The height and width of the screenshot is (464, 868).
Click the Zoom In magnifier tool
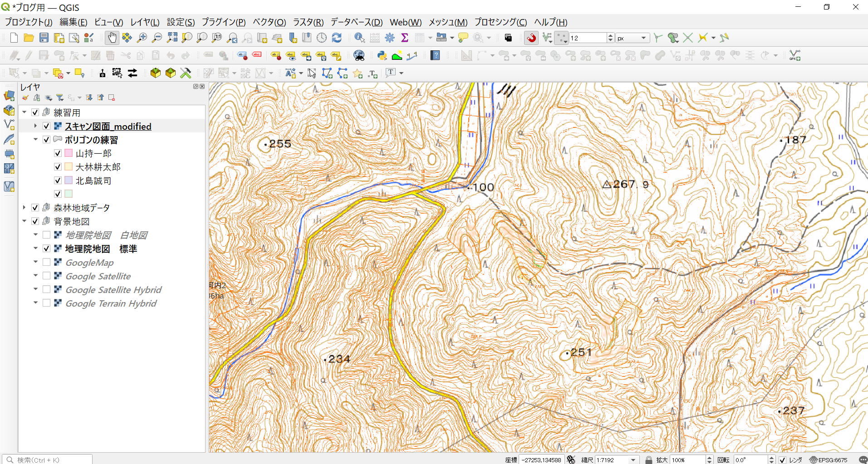pyautogui.click(x=142, y=38)
